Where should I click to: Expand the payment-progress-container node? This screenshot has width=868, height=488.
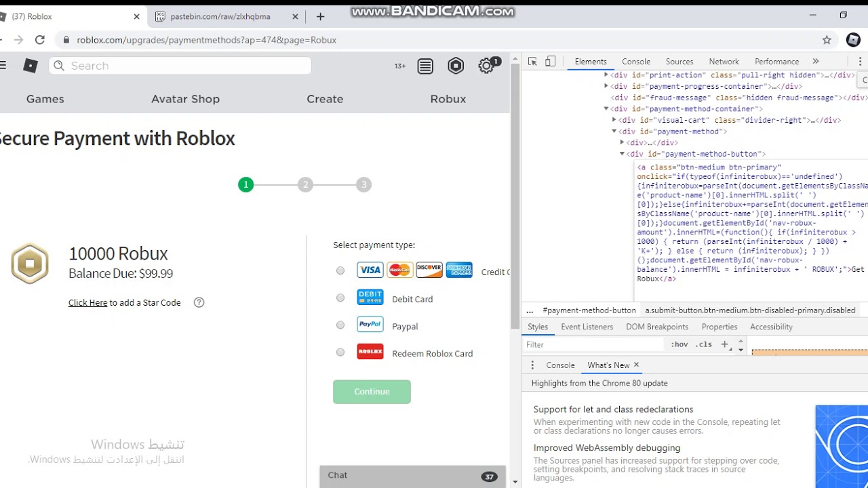tap(606, 86)
